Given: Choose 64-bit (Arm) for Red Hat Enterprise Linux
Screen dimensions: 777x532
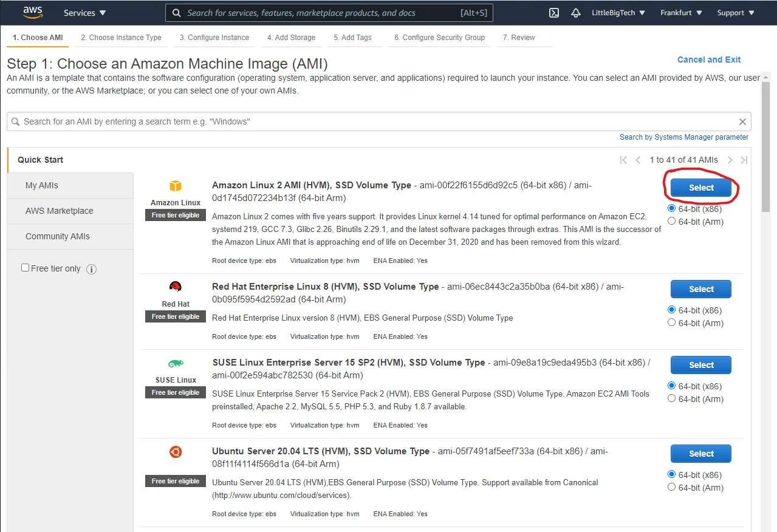Looking at the screenshot, I should [x=671, y=322].
